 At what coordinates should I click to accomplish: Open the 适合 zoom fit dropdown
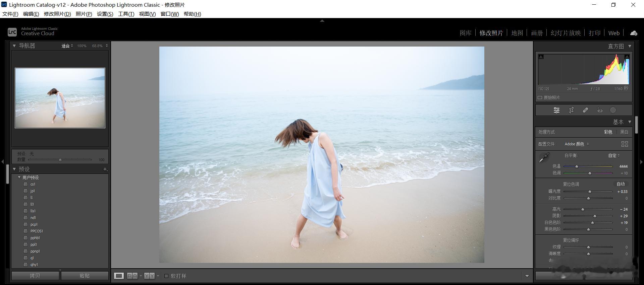click(x=67, y=46)
